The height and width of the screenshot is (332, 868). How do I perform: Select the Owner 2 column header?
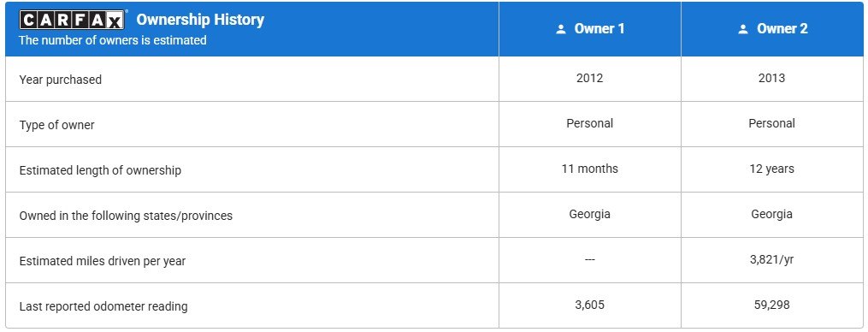click(x=772, y=29)
